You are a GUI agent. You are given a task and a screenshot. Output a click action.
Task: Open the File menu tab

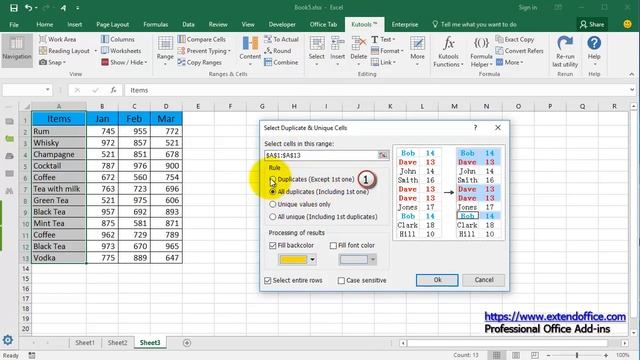click(x=14, y=24)
